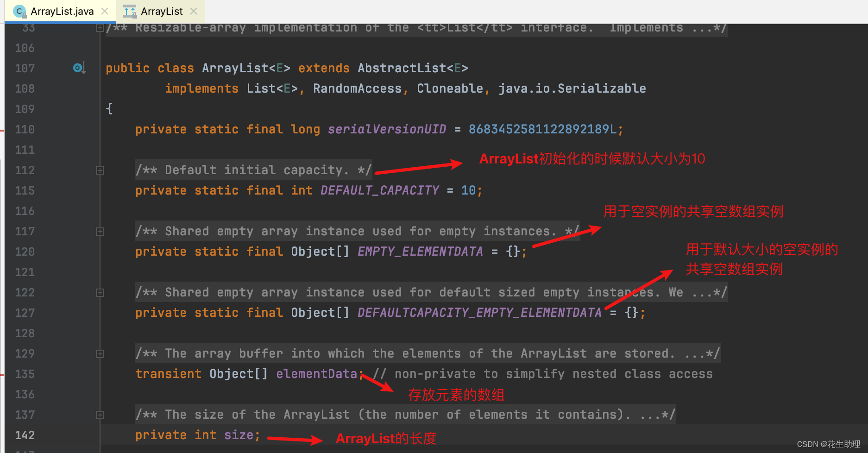Click the 8683452581122892189L literal
The width and height of the screenshot is (868, 453).
[x=542, y=129]
